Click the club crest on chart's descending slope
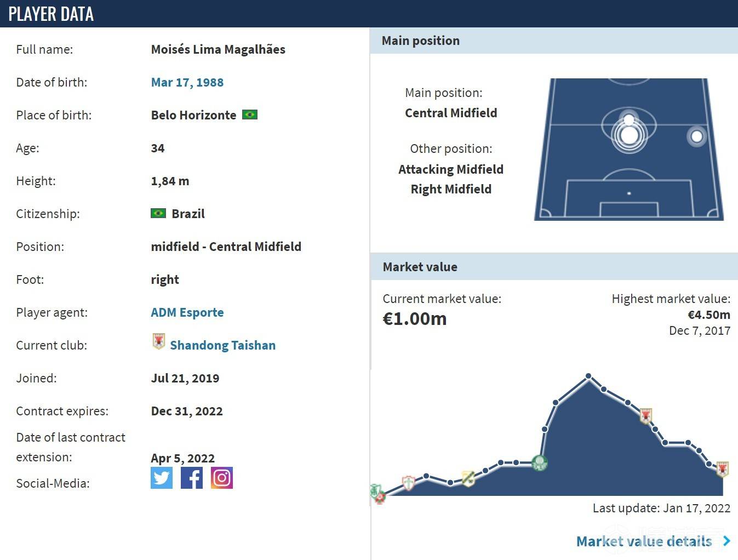738x560 pixels. [646, 416]
